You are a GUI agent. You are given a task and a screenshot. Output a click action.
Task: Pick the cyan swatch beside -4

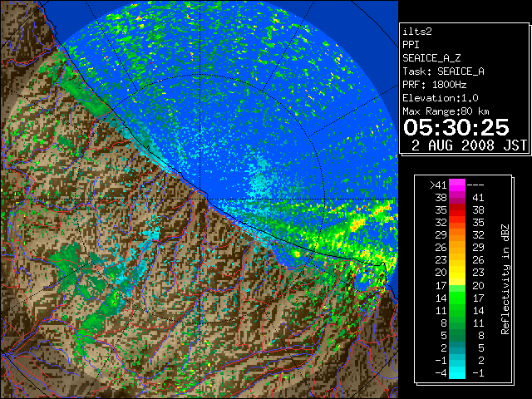pos(457,373)
